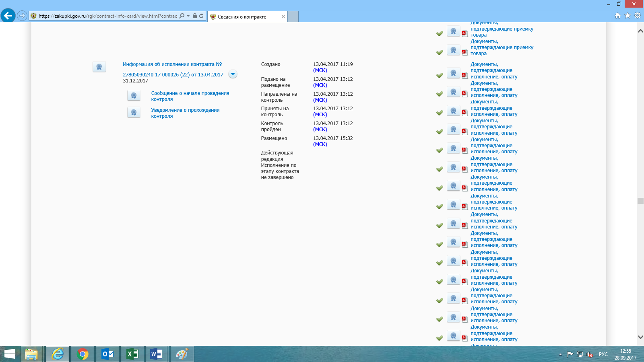Image resolution: width=644 pixels, height=362 pixels.
Task: Click the 'Подано на размещение' label
Action: tap(275, 82)
